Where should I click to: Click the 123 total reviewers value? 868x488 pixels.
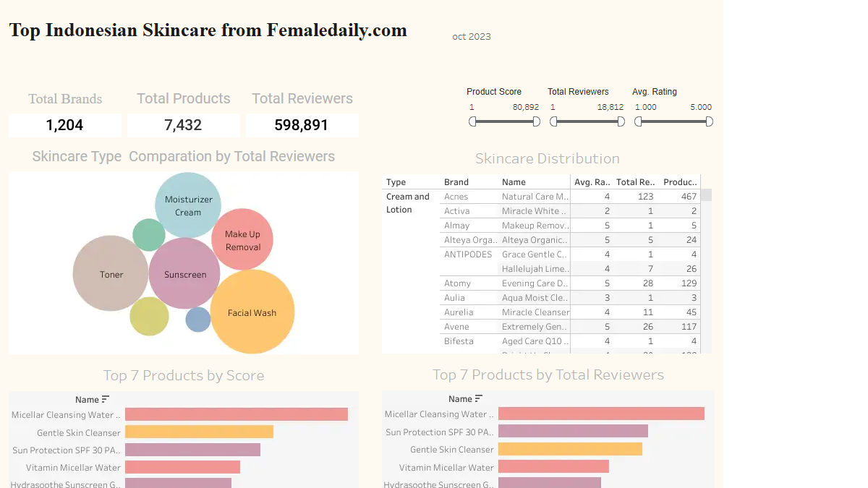[x=645, y=197]
